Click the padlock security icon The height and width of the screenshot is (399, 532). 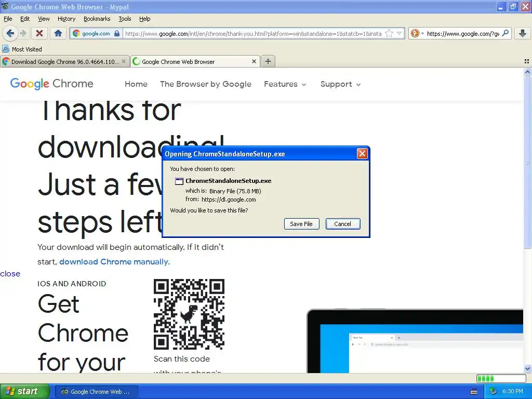pos(117,33)
